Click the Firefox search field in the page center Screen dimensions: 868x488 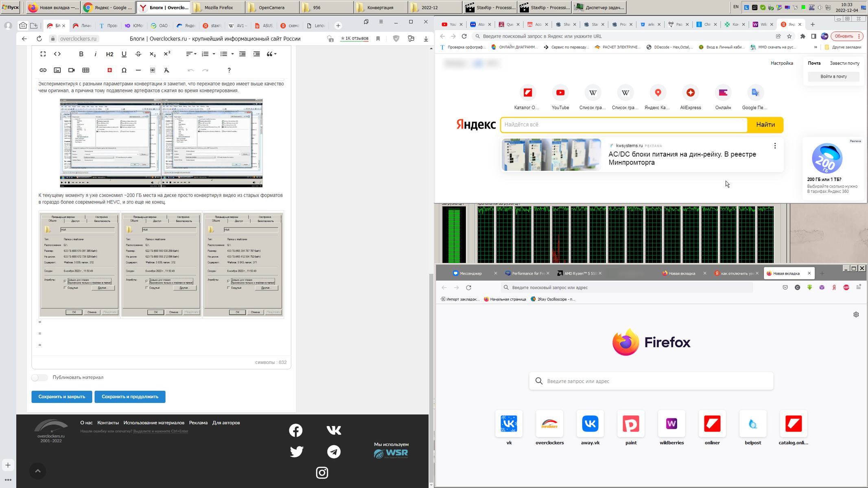[651, 381]
